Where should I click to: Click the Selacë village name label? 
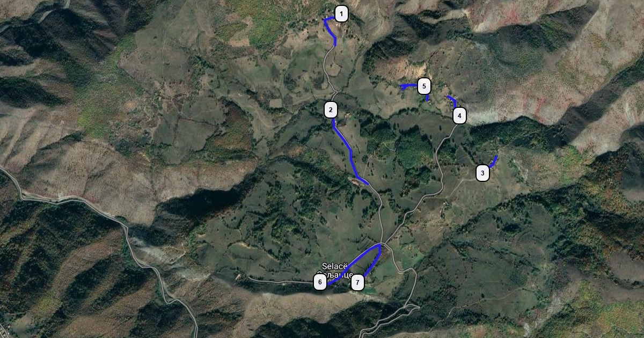pyautogui.click(x=335, y=266)
